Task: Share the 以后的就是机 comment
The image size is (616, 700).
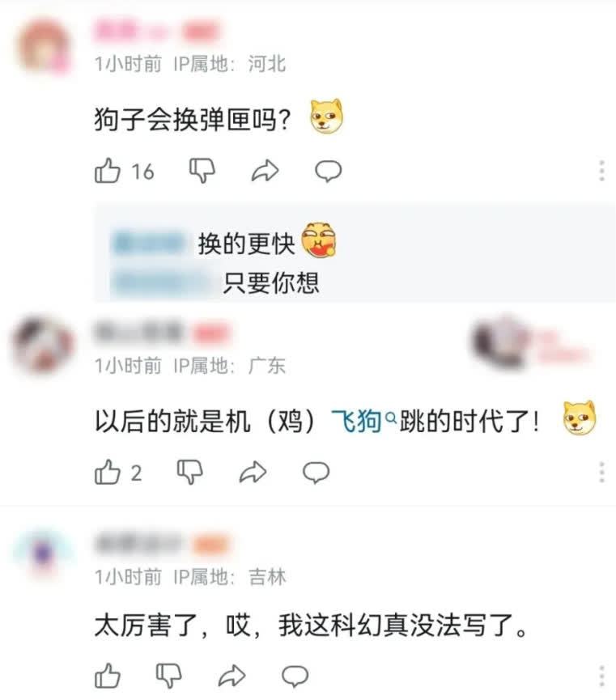Action: (x=253, y=473)
